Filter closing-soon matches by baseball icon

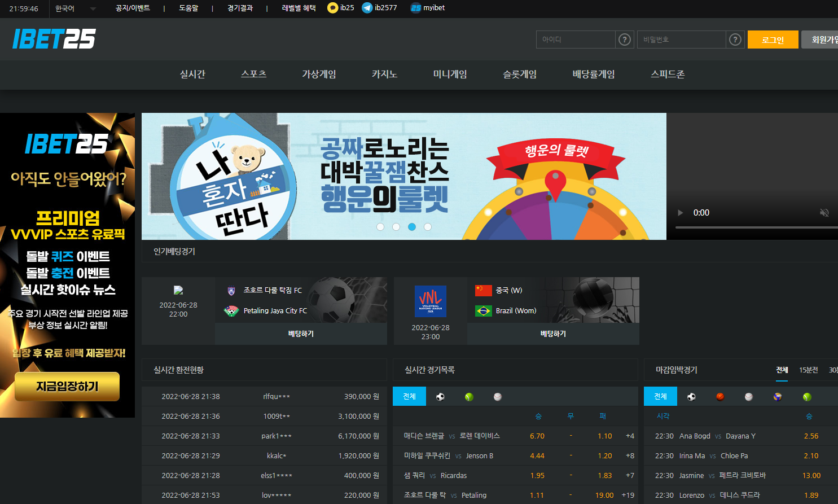pos(749,397)
